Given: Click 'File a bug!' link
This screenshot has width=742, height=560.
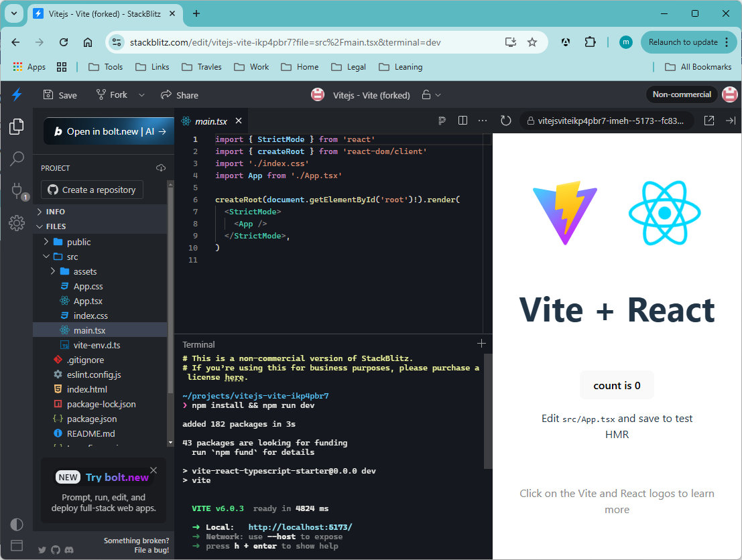Looking at the screenshot, I should (151, 550).
